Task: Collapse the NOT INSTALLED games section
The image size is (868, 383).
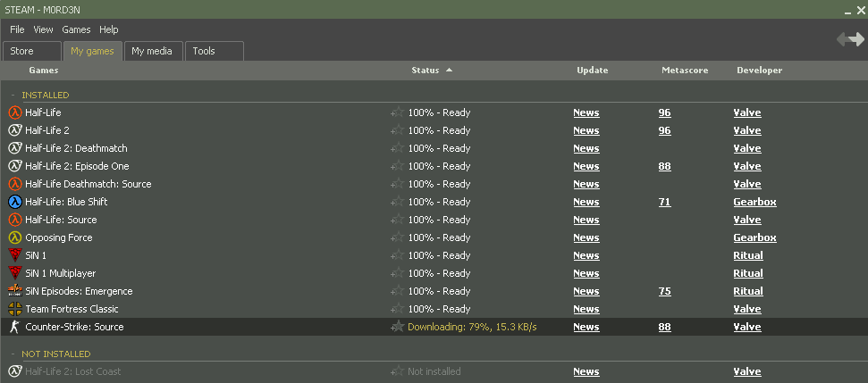Action: (13, 354)
